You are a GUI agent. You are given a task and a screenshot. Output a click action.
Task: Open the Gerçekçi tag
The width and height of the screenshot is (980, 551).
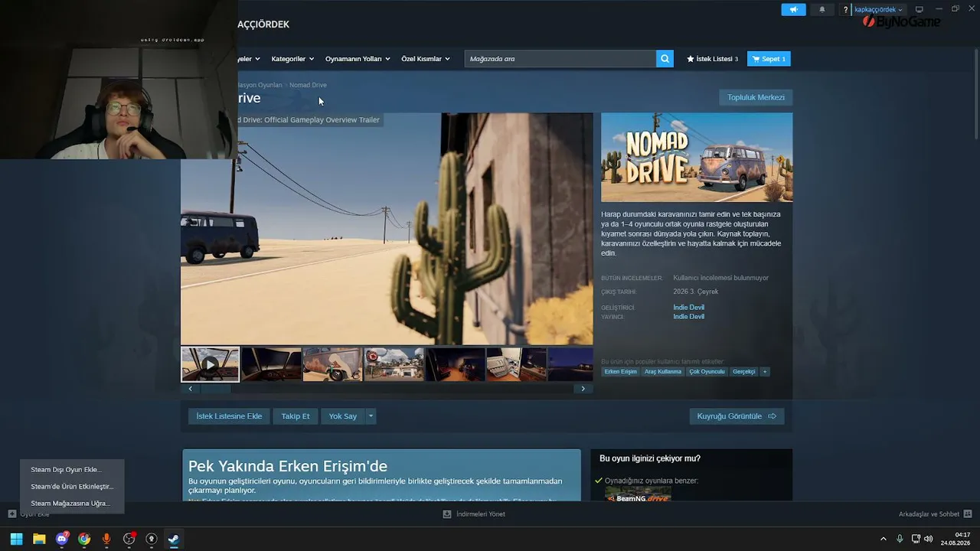[744, 372]
